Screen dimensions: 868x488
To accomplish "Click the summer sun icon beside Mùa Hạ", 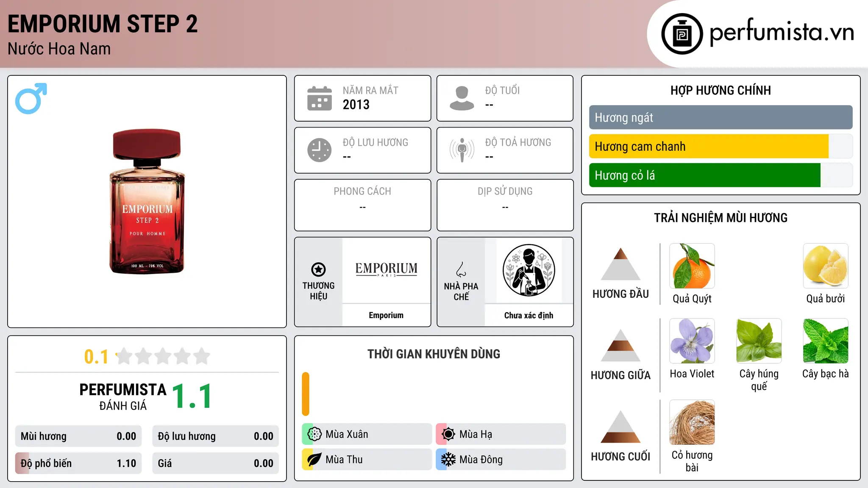I will click(x=448, y=434).
